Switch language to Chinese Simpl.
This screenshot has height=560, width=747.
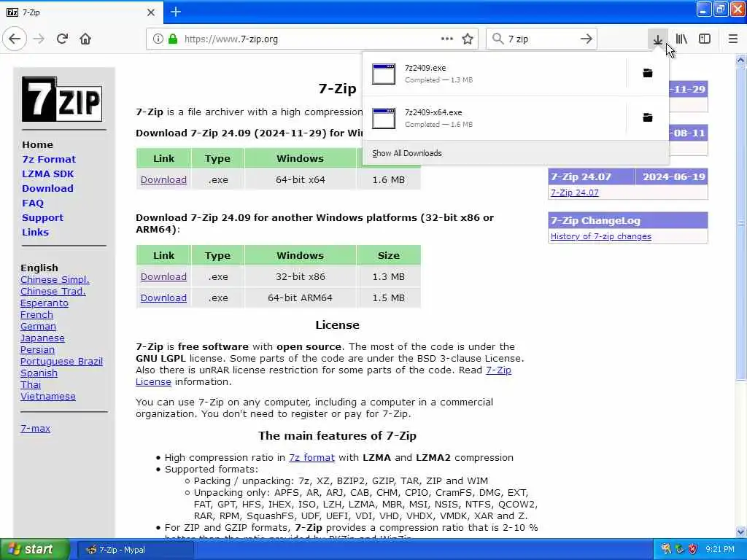click(x=55, y=279)
